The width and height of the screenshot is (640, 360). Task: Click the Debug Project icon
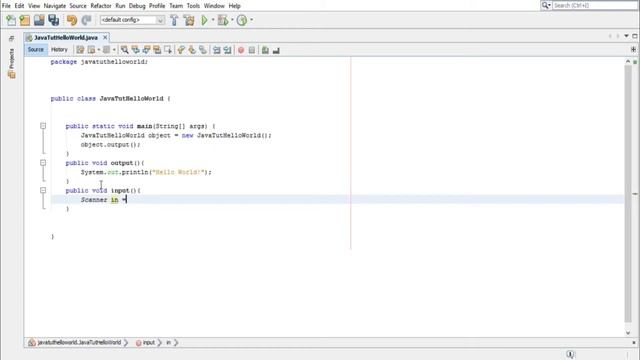(x=223, y=20)
